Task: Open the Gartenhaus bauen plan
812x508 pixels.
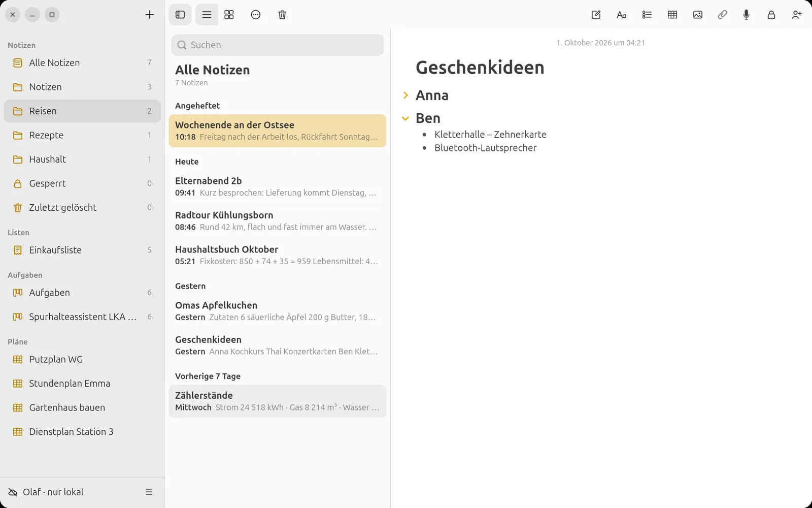Action: click(x=82, y=407)
